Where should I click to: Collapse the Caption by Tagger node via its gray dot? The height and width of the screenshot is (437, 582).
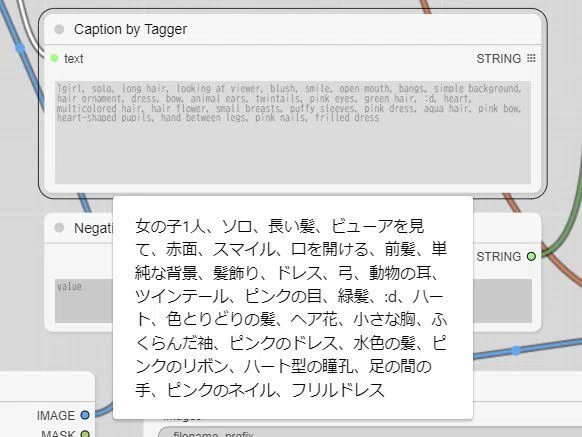click(x=59, y=29)
